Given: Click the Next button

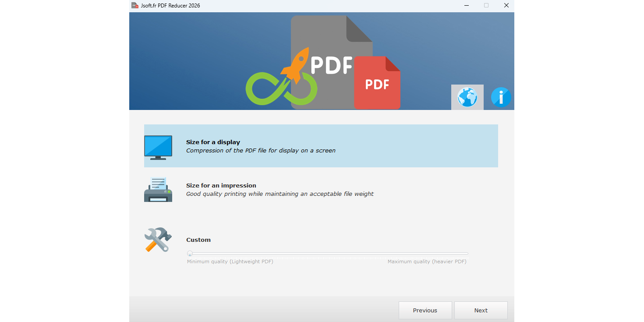Looking at the screenshot, I should coord(481,310).
